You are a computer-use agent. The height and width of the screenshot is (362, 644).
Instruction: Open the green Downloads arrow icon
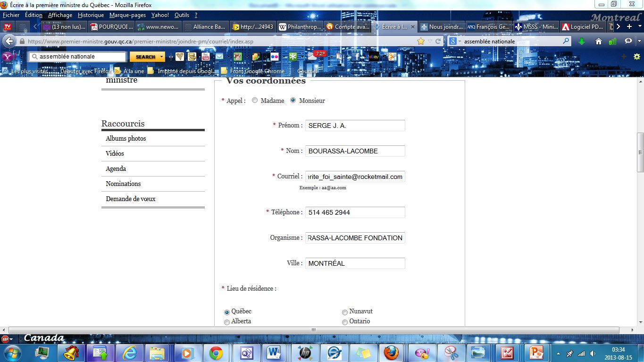[582, 42]
